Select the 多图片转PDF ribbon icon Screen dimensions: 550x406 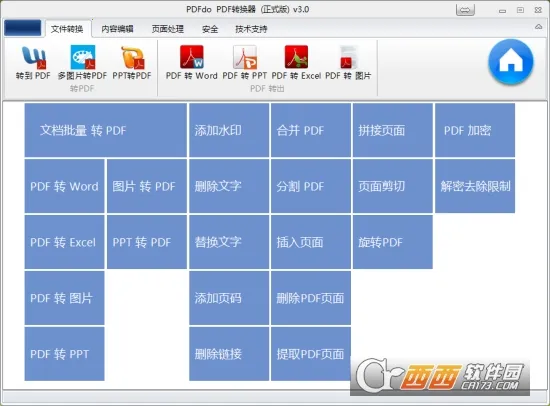click(x=82, y=63)
